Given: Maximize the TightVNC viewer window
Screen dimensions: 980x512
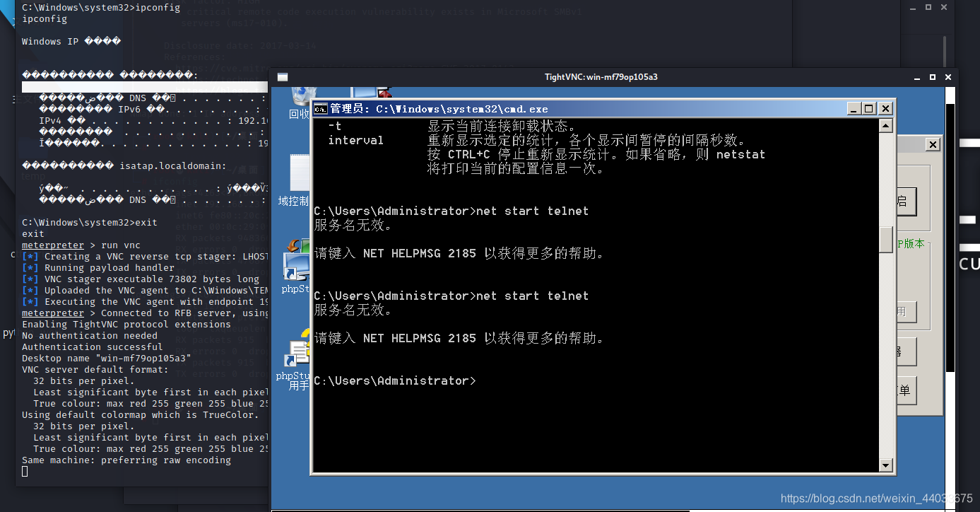Looking at the screenshot, I should tap(933, 77).
